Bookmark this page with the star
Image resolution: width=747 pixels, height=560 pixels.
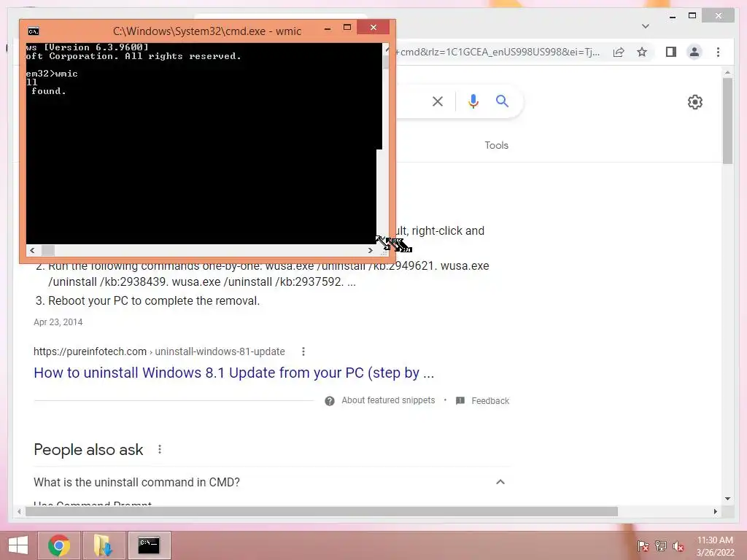click(642, 52)
